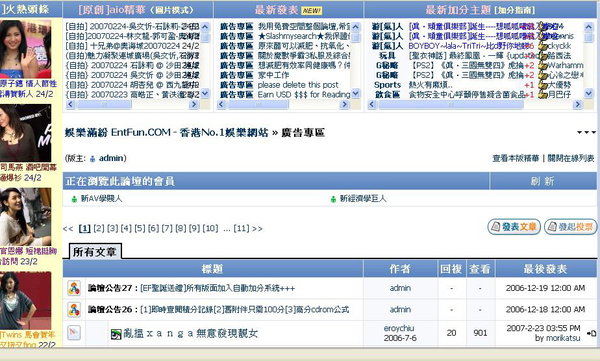Click admin moderator user icon
The width and height of the screenshot is (600, 361).
point(92,158)
